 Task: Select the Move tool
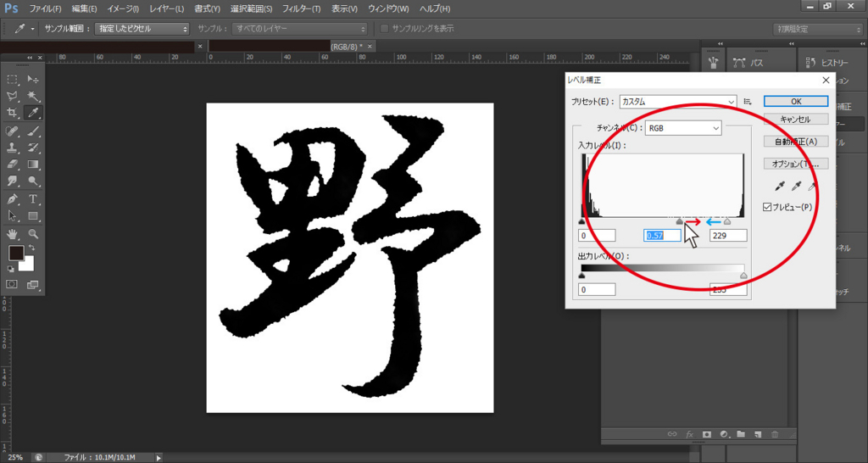coord(33,80)
